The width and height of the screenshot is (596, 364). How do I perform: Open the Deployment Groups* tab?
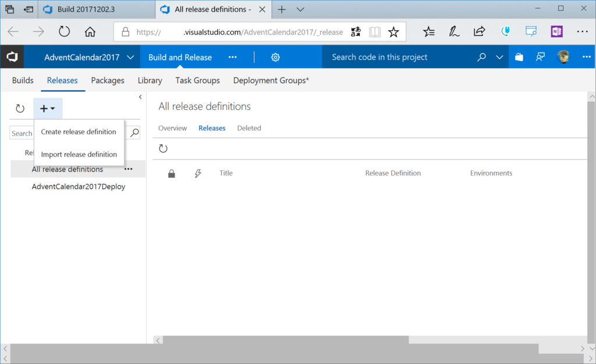(271, 80)
